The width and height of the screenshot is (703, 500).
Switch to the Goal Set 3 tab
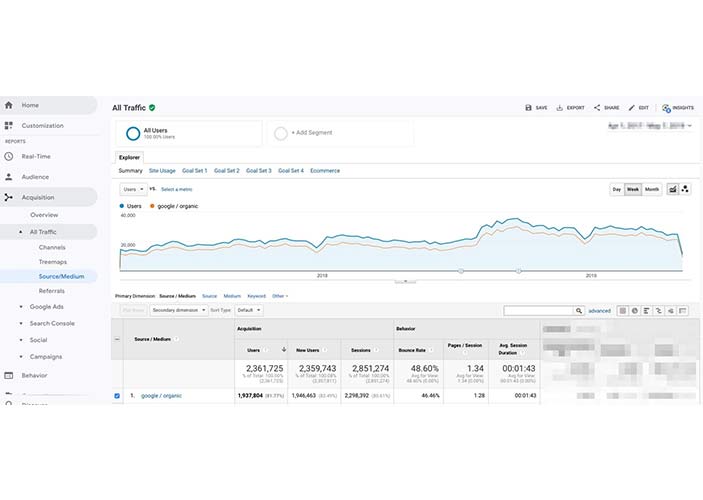[259, 171]
